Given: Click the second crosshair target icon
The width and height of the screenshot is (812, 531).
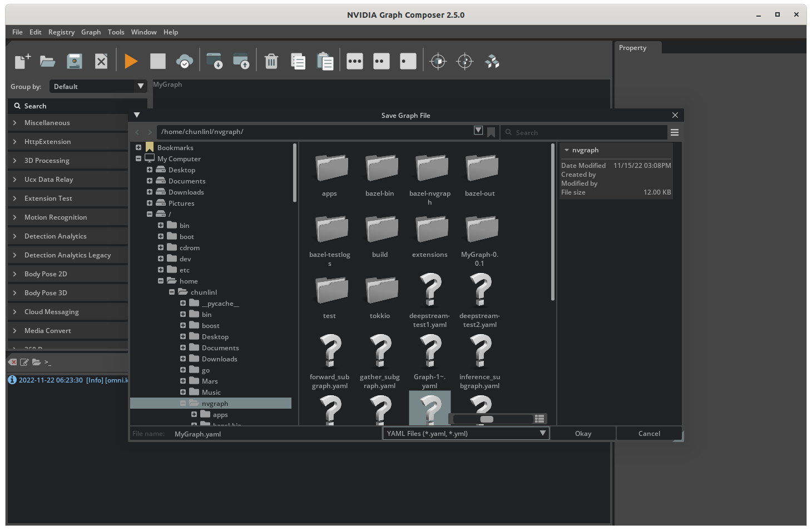Looking at the screenshot, I should coord(465,61).
